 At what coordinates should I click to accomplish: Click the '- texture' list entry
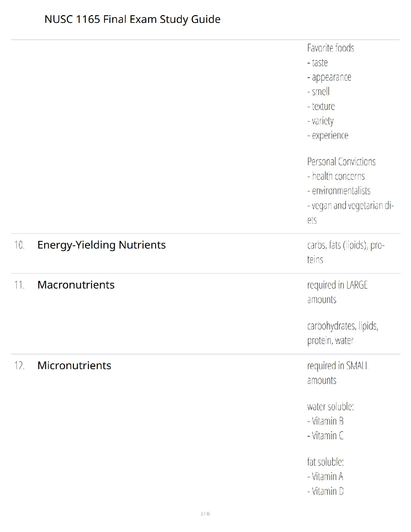point(321,106)
